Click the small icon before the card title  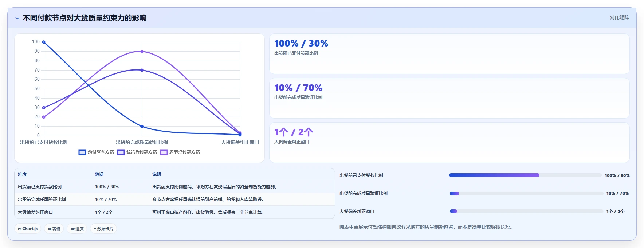[x=17, y=18]
